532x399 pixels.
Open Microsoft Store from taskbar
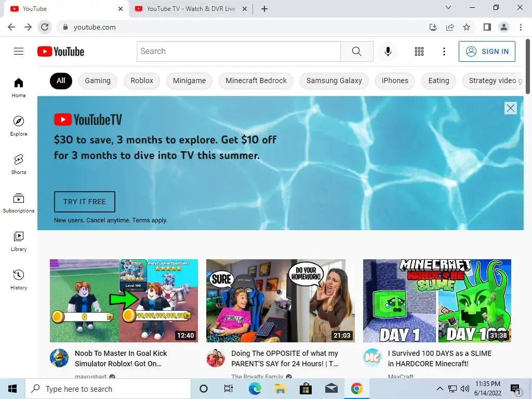(x=305, y=389)
